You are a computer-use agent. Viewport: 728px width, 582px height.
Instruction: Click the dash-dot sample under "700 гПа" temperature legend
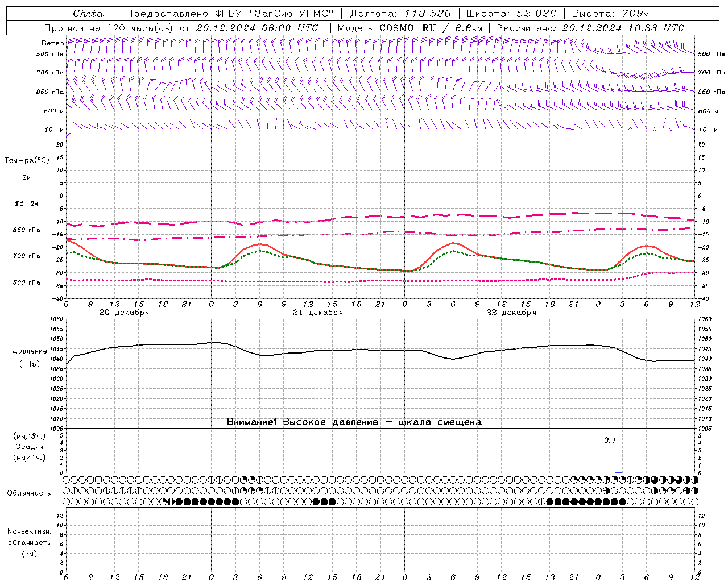(x=26, y=263)
